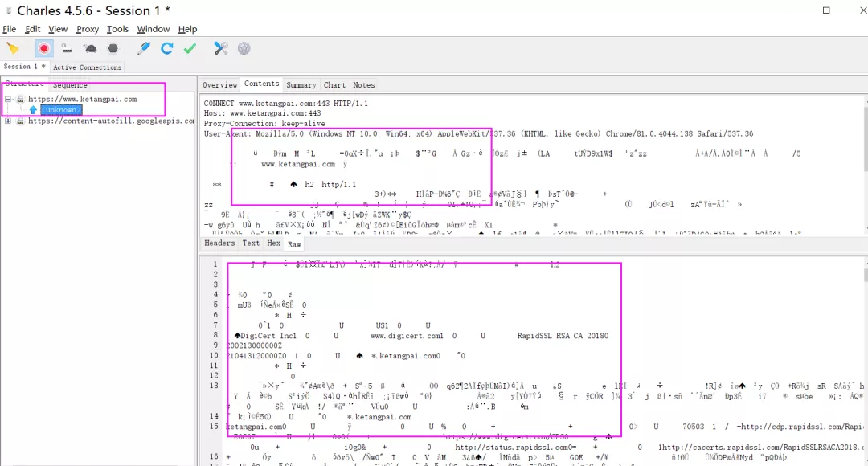
Task: Collapse the www.ketangpai.com host node
Action: (8, 99)
